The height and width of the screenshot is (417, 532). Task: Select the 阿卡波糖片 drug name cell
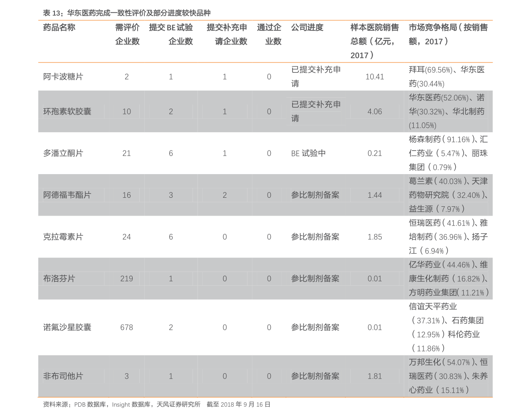pos(63,77)
